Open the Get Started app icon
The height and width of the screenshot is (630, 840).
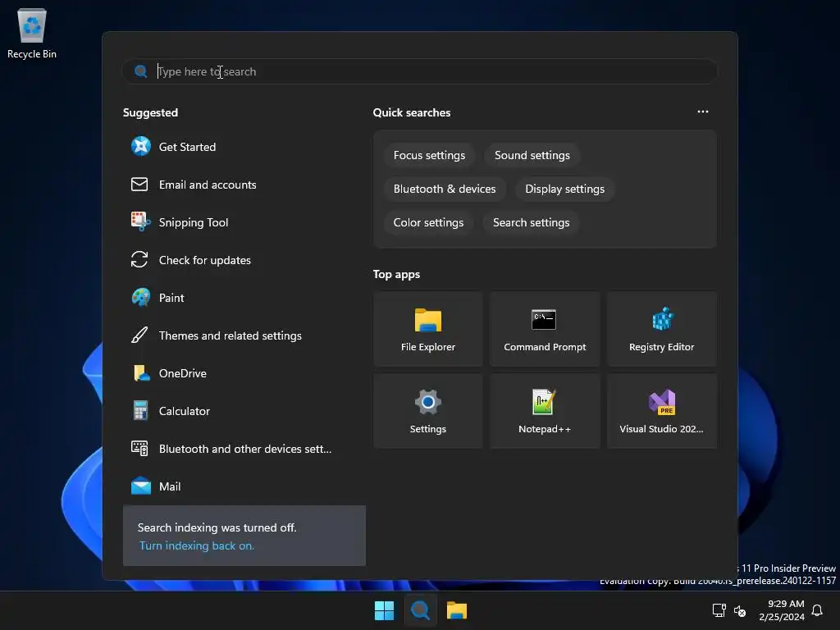point(140,146)
